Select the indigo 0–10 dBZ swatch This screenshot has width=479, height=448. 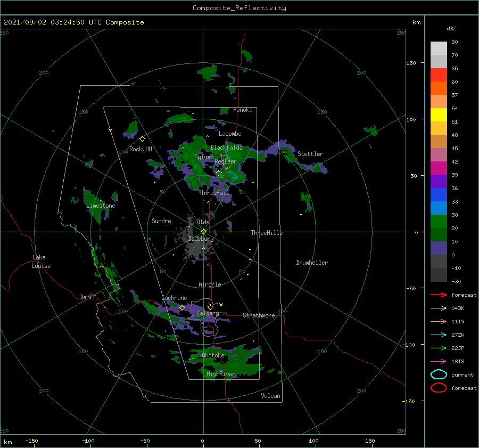(439, 248)
